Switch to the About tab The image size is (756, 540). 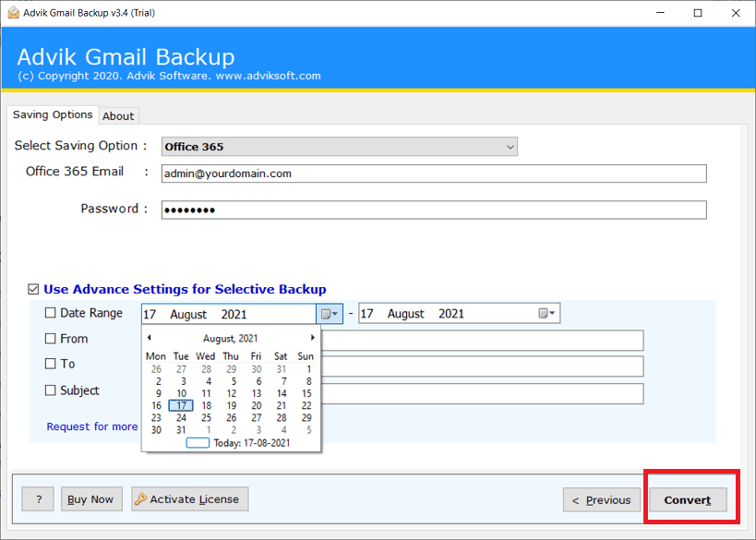118,116
